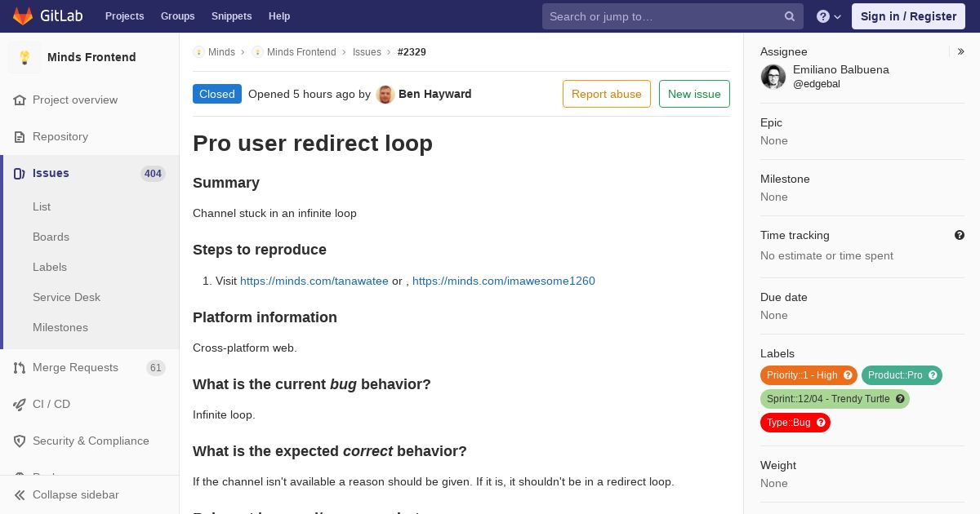Click the @edgebal username
The height and width of the screenshot is (514, 980).
817,84
